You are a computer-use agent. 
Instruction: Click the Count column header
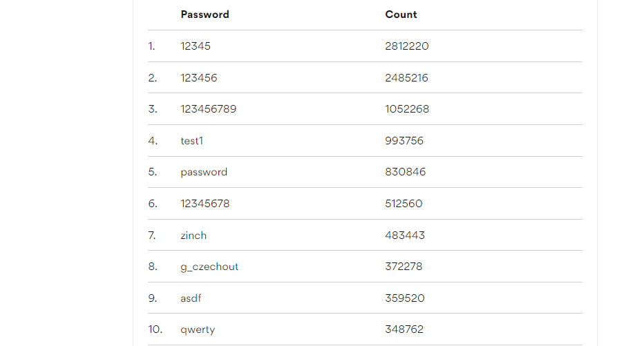pos(401,15)
